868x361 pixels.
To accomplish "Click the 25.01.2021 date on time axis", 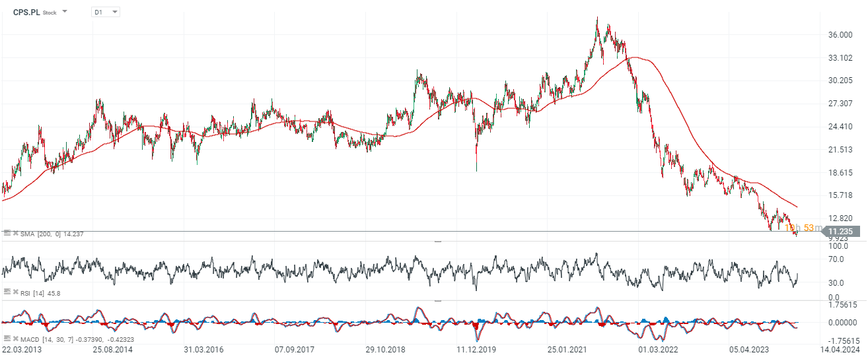I will [567, 351].
